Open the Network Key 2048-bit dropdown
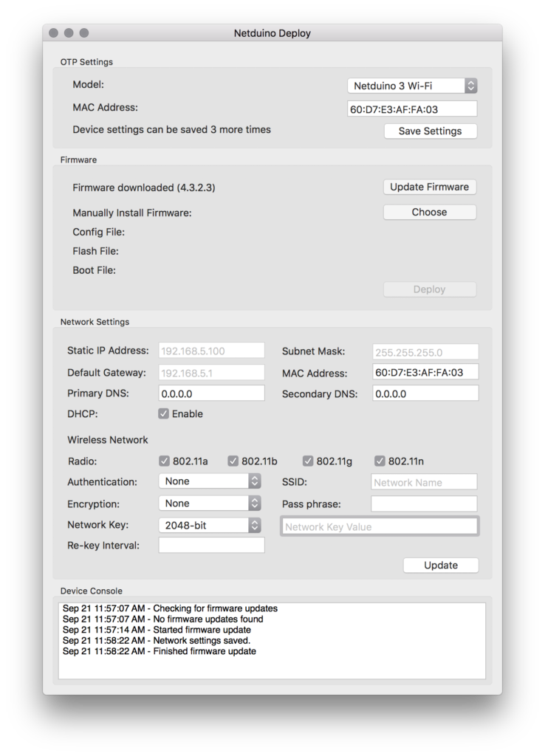The height and width of the screenshot is (756, 545). (210, 526)
